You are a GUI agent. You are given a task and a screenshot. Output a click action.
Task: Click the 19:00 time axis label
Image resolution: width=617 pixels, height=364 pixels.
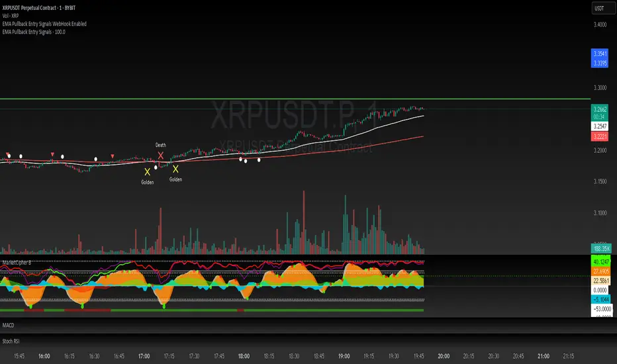tap(344, 356)
